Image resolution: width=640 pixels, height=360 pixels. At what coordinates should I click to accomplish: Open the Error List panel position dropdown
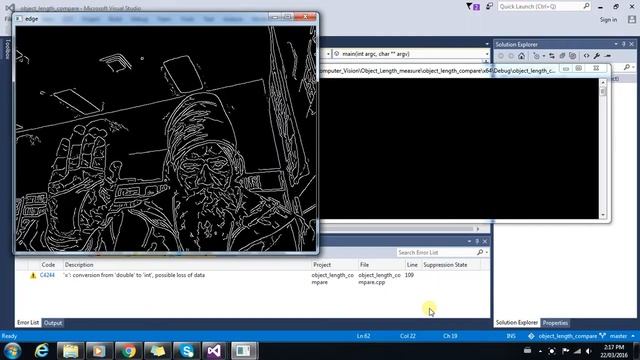[x=469, y=241]
